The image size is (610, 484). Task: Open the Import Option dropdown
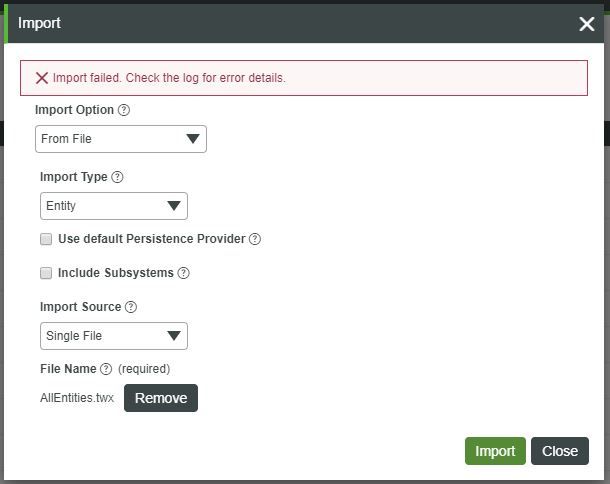(121, 139)
